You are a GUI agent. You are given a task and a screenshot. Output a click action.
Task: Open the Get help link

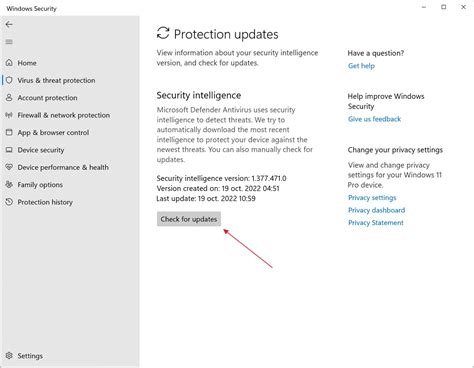point(361,66)
